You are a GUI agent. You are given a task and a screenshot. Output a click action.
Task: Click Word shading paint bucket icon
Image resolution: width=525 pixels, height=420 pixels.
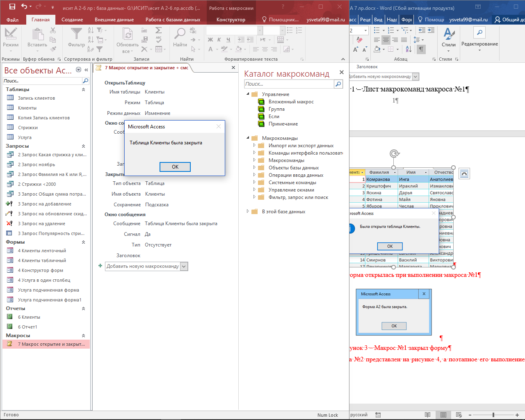click(x=377, y=49)
